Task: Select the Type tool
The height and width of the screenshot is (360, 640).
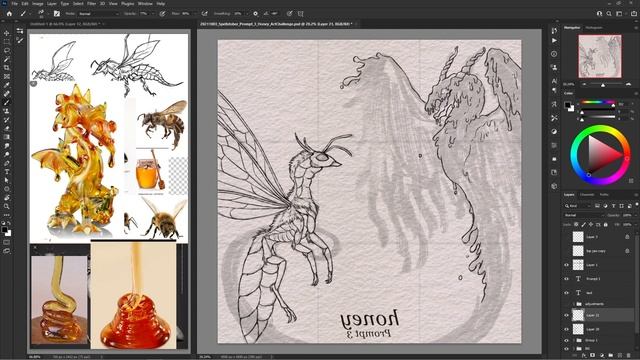Action: [7, 171]
